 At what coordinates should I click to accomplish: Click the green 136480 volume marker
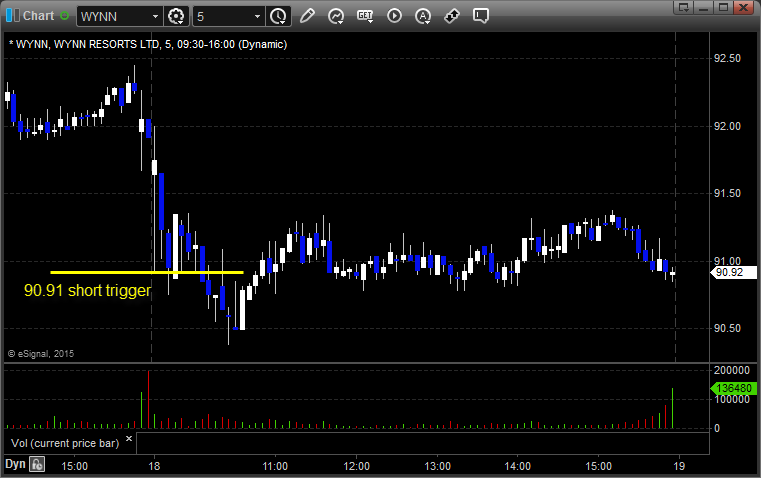[733, 388]
